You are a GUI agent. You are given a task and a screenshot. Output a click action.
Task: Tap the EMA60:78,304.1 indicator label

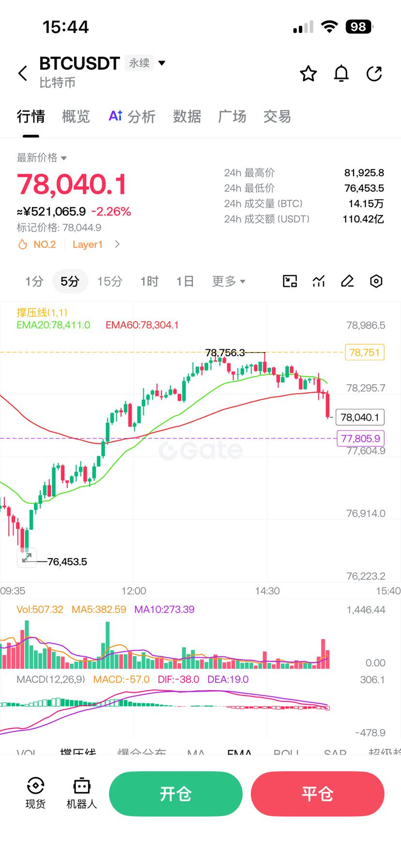[x=142, y=325]
